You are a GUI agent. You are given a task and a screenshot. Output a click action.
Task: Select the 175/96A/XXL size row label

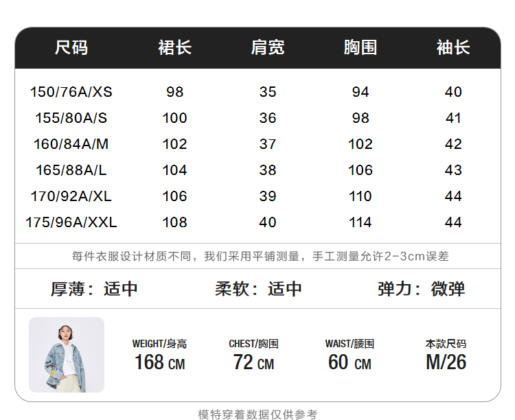[x=71, y=222]
